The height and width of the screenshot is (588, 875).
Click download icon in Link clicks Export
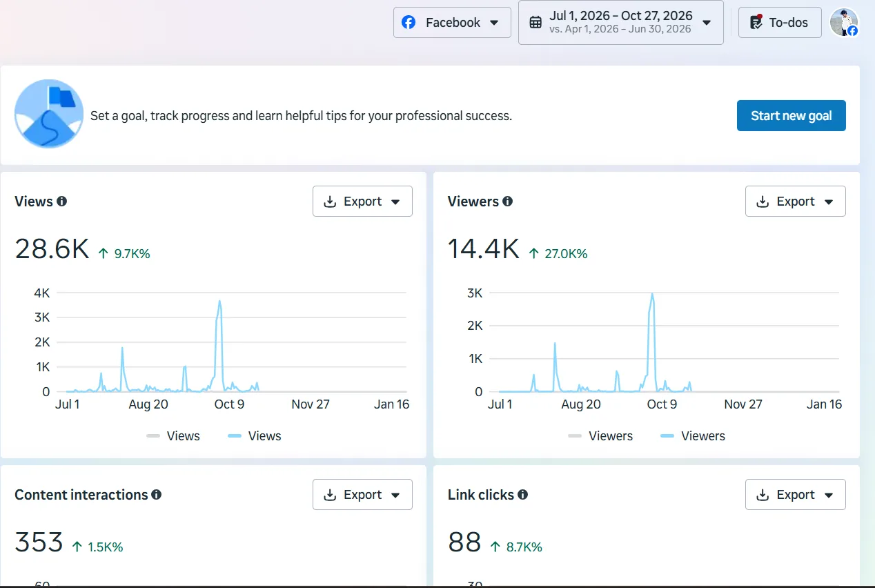[763, 495]
